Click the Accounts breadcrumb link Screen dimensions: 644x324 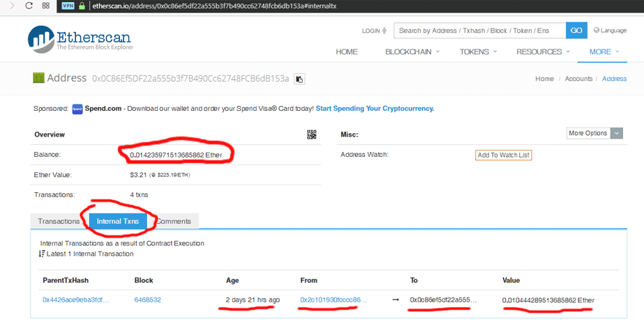578,79
